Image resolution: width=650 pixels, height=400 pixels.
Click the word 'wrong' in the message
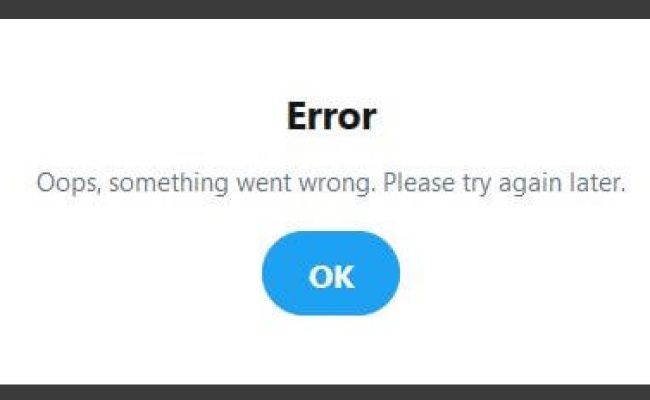[335, 184]
